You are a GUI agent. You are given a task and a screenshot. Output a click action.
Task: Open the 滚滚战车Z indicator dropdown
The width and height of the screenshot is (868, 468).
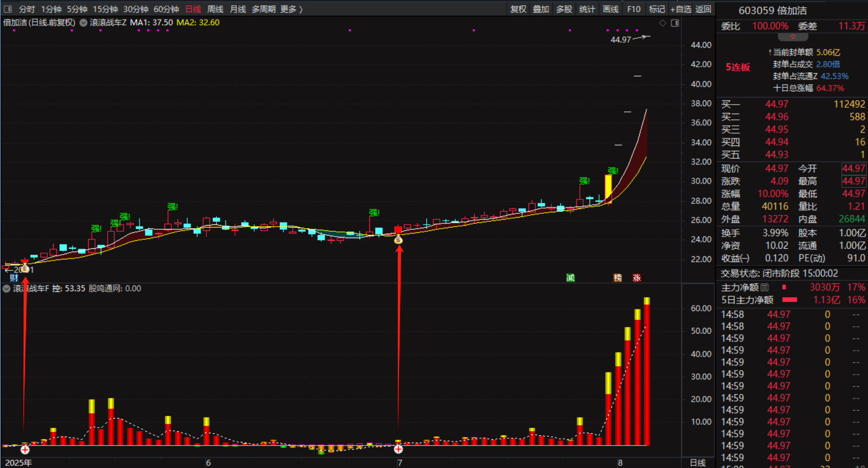(83, 23)
